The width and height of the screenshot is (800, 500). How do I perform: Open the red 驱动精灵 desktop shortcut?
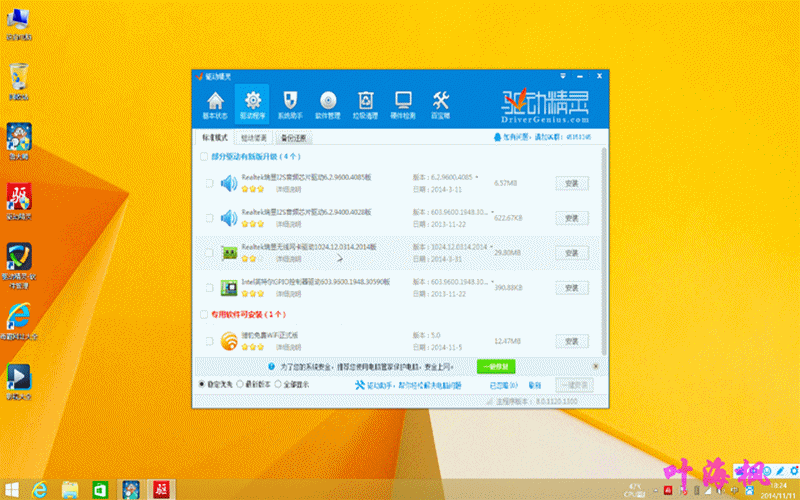pos(19,202)
